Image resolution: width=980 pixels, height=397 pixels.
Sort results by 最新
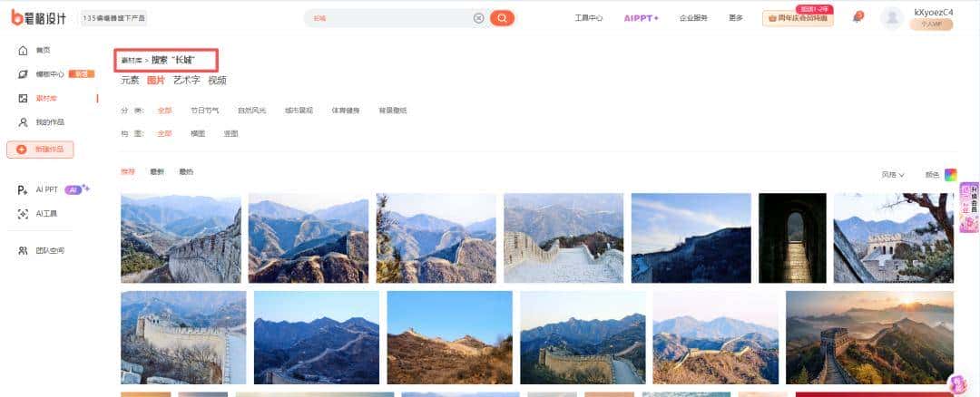click(x=157, y=171)
